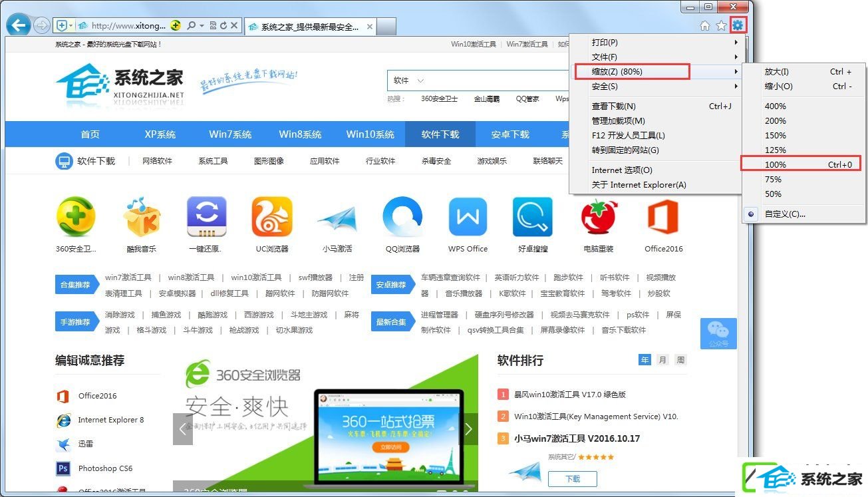Set zoom to 125%

click(x=804, y=150)
